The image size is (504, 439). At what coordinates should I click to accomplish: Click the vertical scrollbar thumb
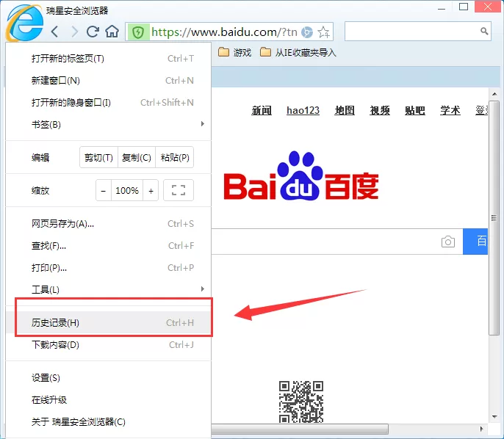(494, 218)
